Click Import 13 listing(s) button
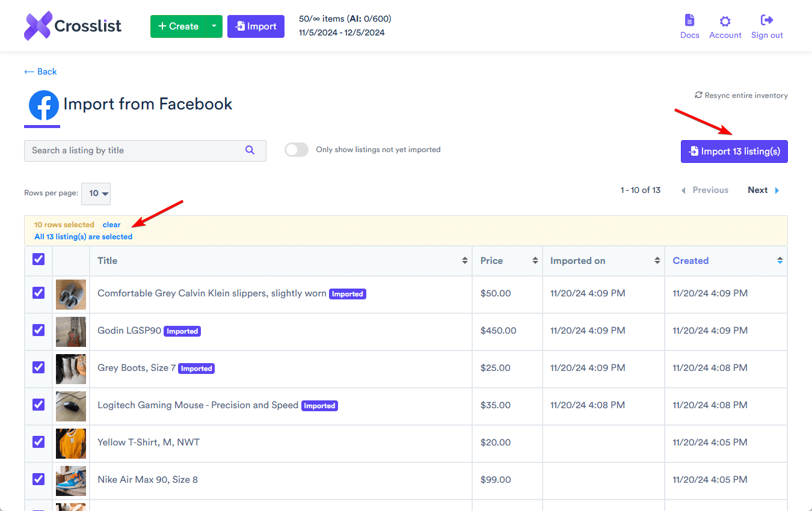Screen dimensions: 812x511 [x=734, y=151]
